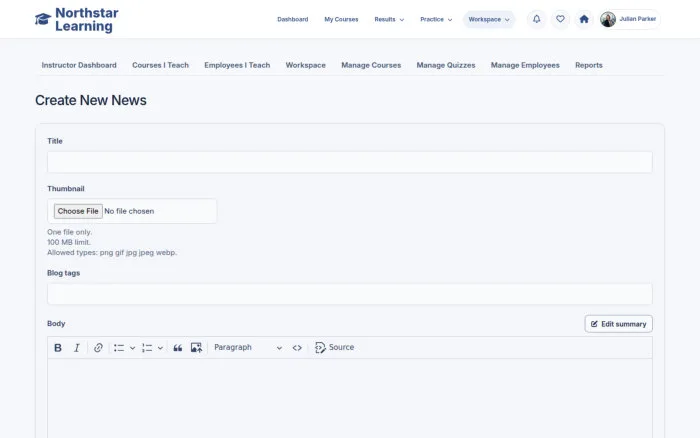Insert image using the upload image icon
The image size is (700, 438).
click(x=196, y=348)
